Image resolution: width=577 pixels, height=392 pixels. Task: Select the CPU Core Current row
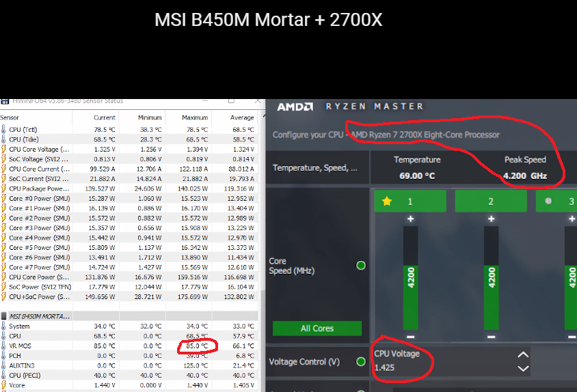click(129, 169)
